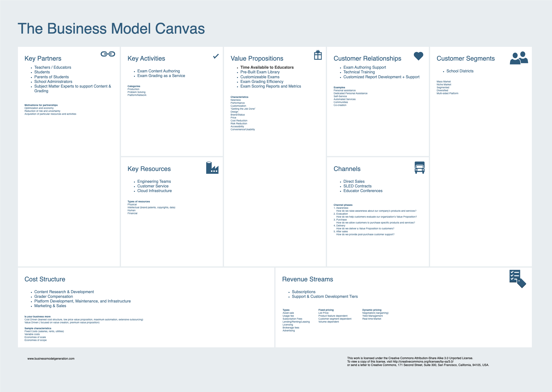Click the "School Districts" bullet item
Image resolution: width=552 pixels, height=392 pixels.
(460, 71)
